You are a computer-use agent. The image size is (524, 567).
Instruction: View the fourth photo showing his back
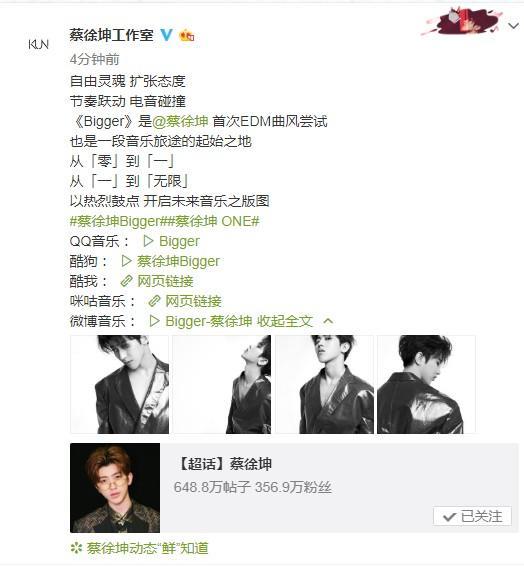tap(426, 384)
